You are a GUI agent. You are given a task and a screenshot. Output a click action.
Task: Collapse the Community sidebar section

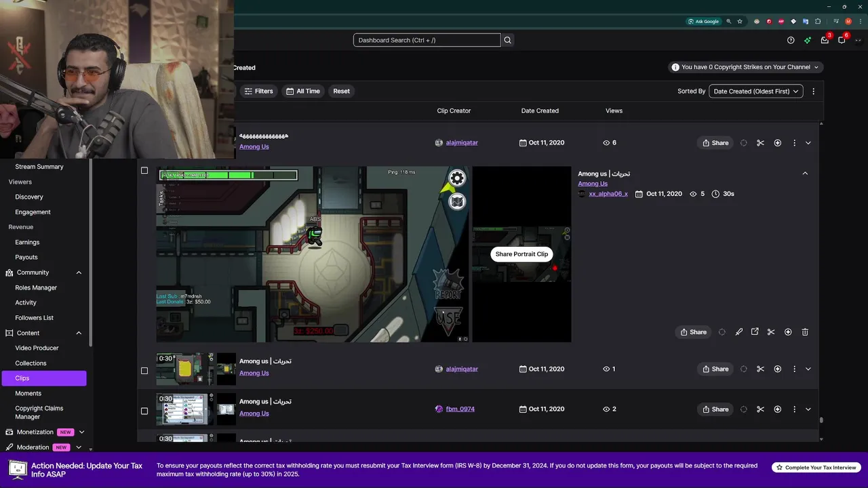coord(79,272)
